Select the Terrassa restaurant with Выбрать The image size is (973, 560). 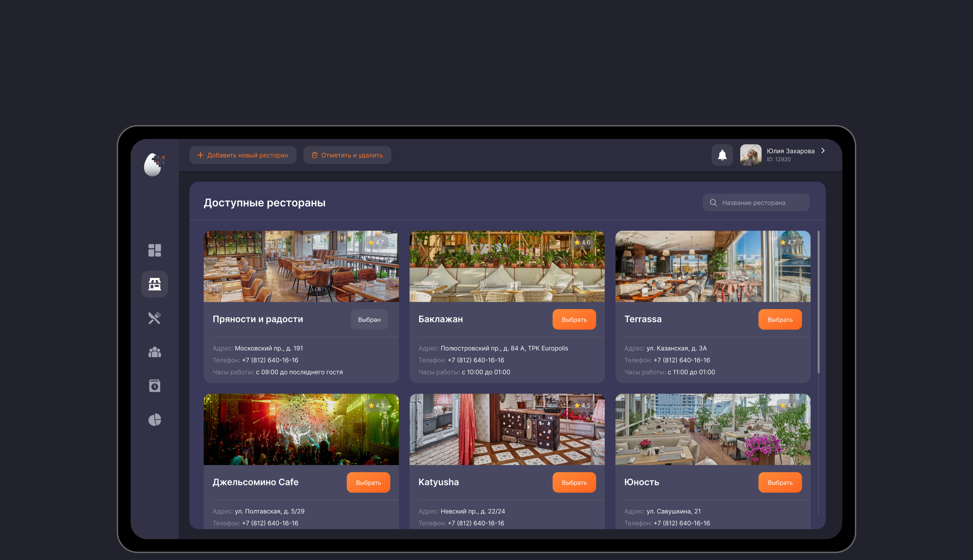pyautogui.click(x=780, y=320)
